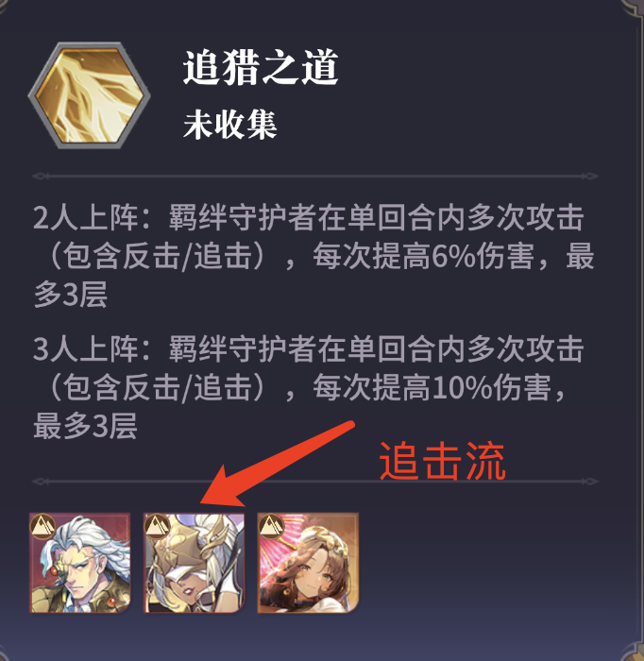Click the 每次提高10%伤害 text

pyautogui.click(x=432, y=387)
